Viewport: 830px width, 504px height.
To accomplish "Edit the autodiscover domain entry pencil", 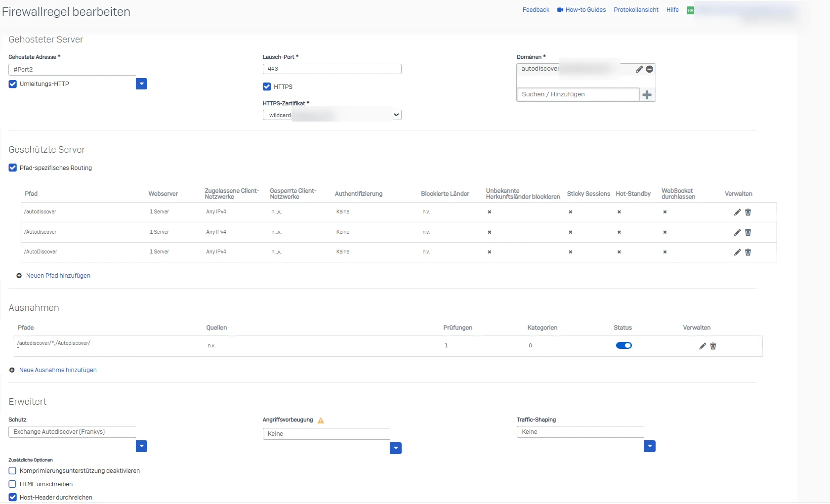I will click(639, 69).
